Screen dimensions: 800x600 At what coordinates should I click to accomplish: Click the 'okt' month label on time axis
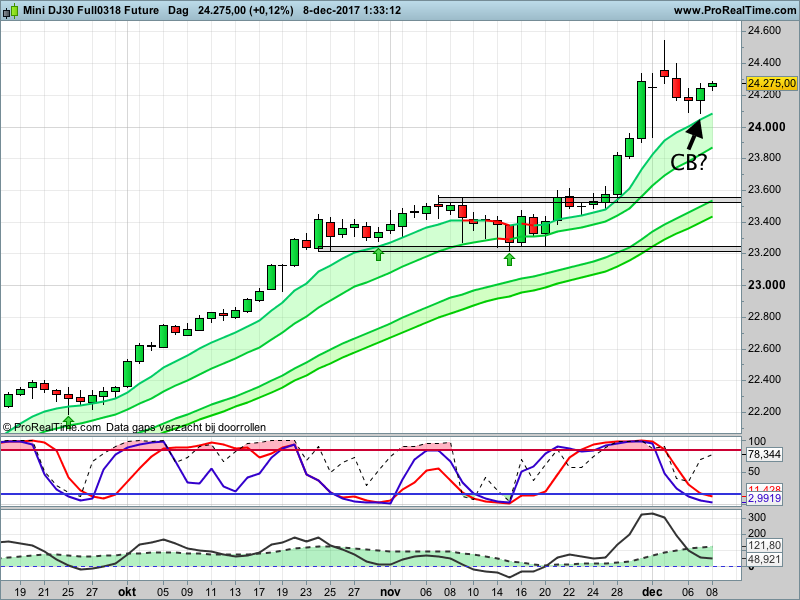click(x=127, y=591)
